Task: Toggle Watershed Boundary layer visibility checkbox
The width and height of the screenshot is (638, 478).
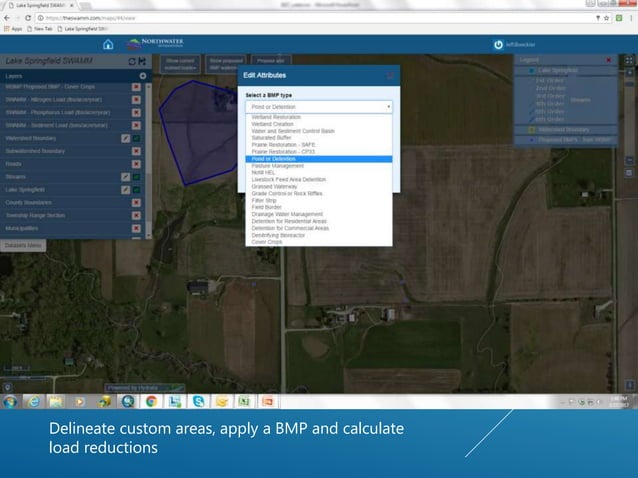Action: click(x=136, y=138)
